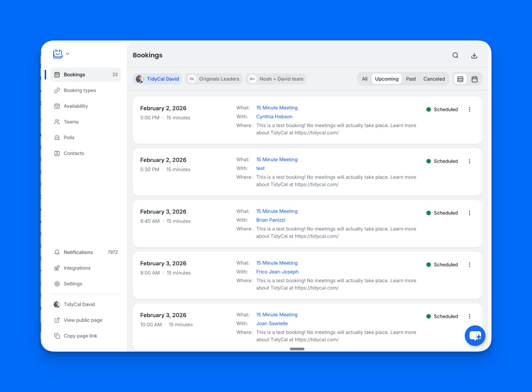Filter by Originals Leaders team chip
Screen dimensions: 532x392
[214, 79]
